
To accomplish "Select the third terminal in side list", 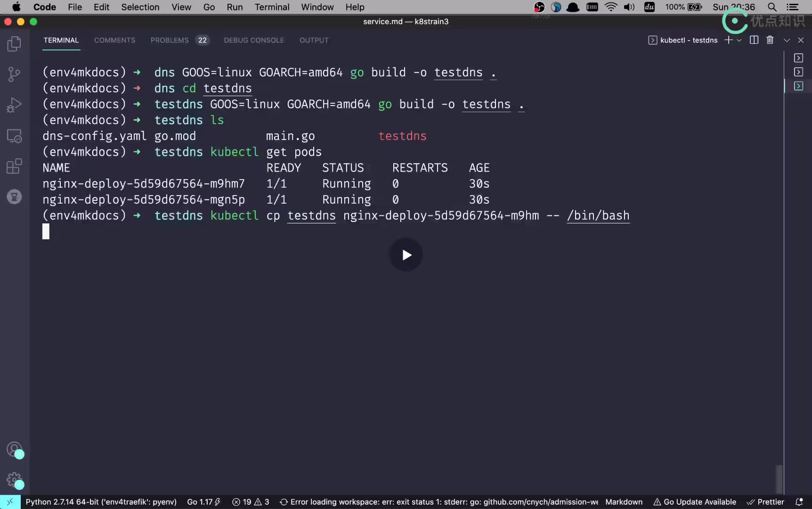I will [798, 86].
